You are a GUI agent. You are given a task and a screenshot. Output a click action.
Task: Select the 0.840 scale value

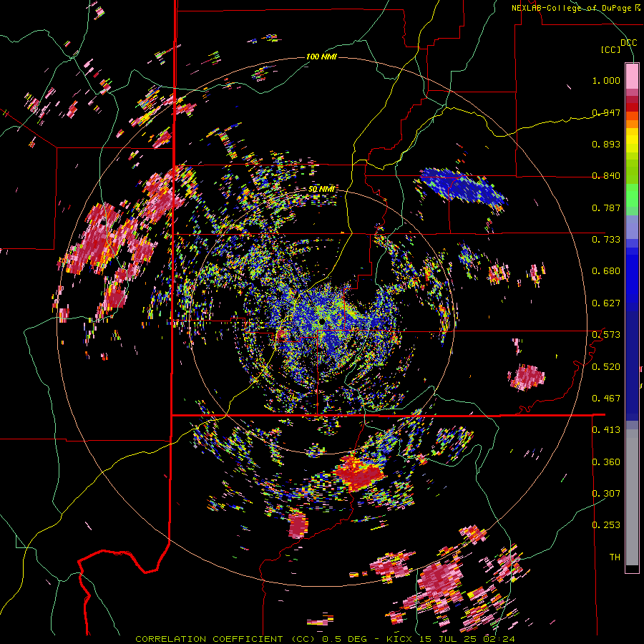[x=606, y=176]
